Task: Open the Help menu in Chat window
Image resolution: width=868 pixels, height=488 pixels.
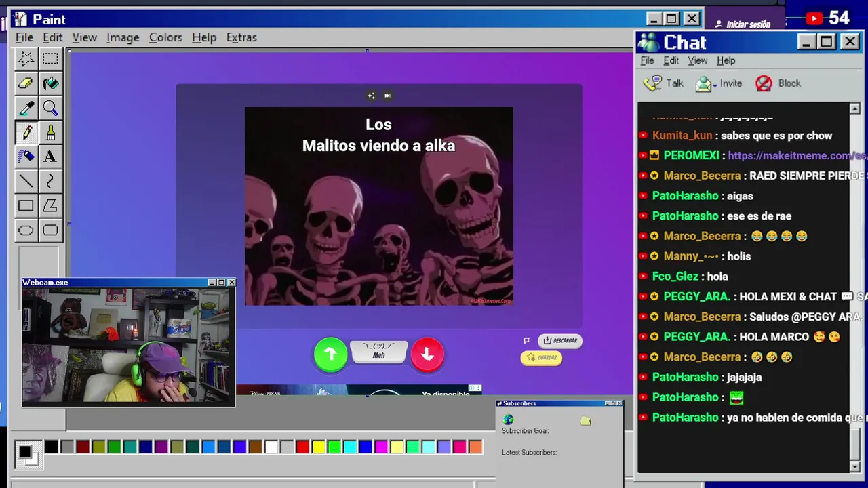Action: [726, 60]
